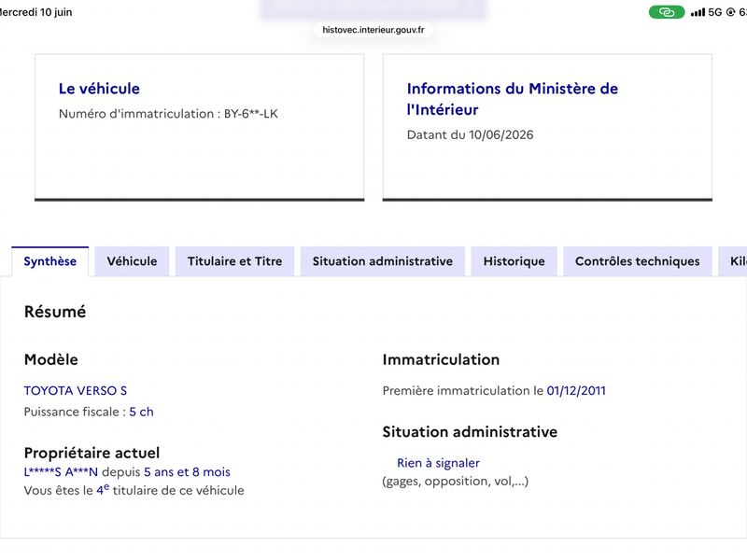
Task: Click the 'Propriétaire actuel' heading
Action: pyautogui.click(x=92, y=453)
